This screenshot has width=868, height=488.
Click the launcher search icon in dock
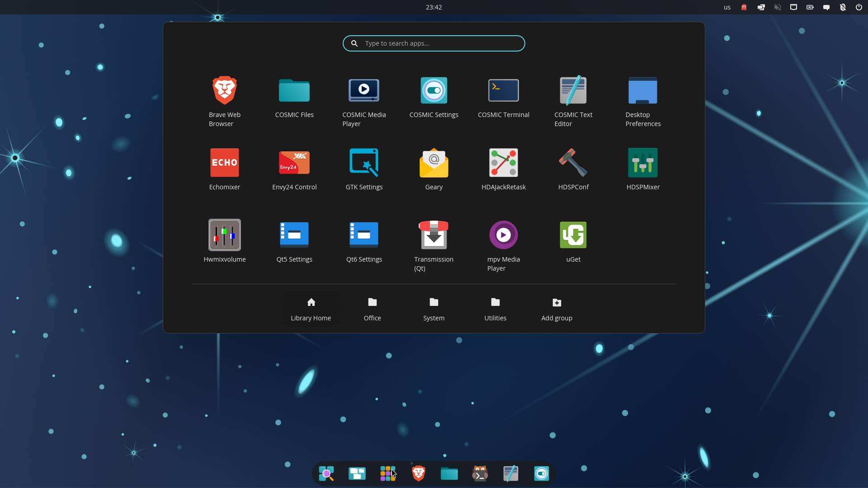[x=326, y=474]
